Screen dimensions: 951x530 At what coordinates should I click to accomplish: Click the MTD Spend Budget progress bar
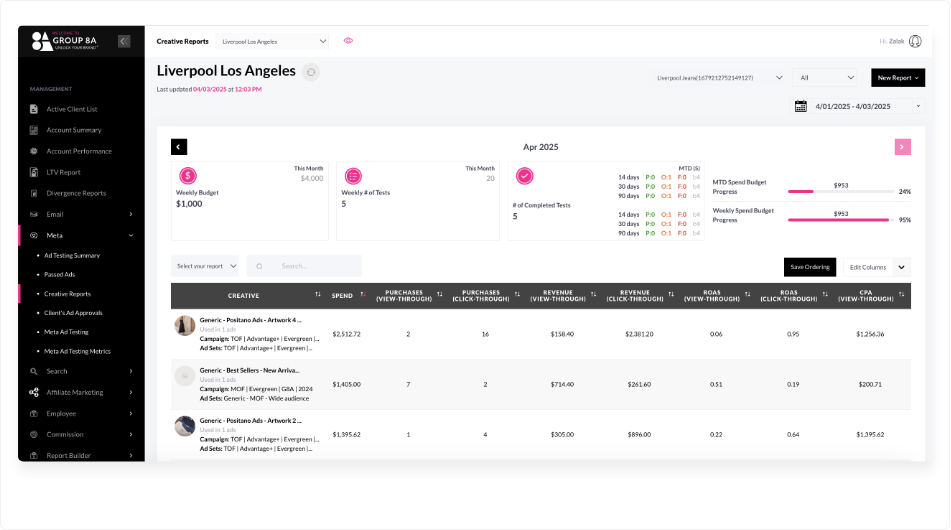point(841,192)
